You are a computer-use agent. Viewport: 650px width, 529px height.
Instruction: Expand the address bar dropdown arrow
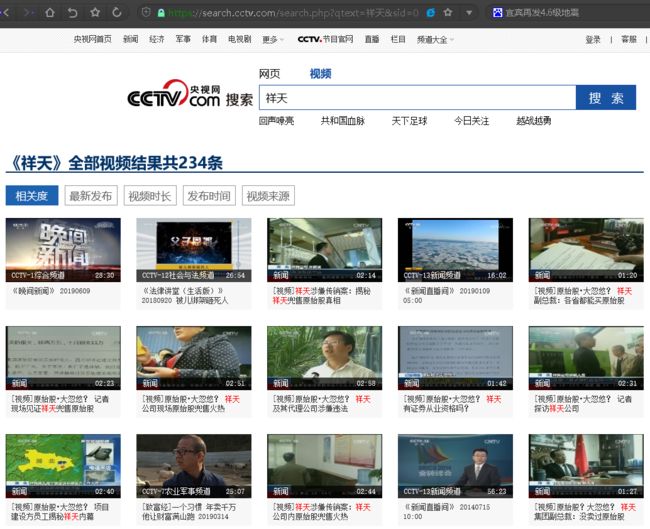click(469, 13)
